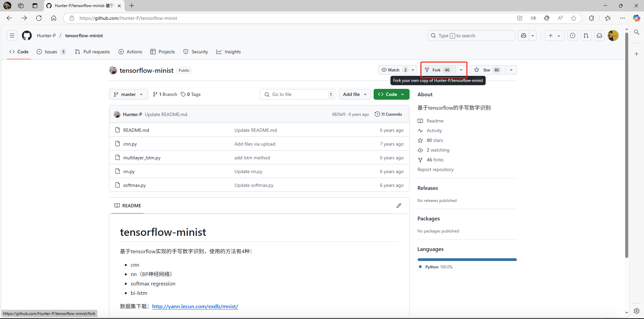Click the Go to file search field
Screen dimensions: 644x319
click(x=298, y=94)
